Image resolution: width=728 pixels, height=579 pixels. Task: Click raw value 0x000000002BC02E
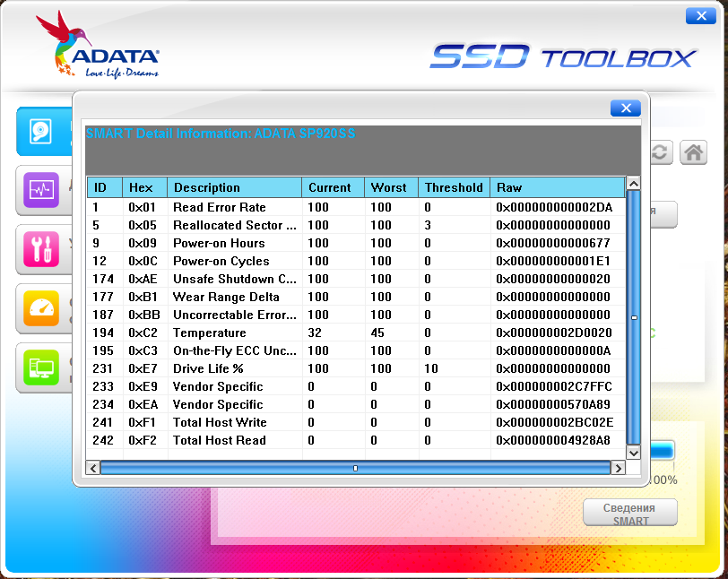click(x=554, y=422)
